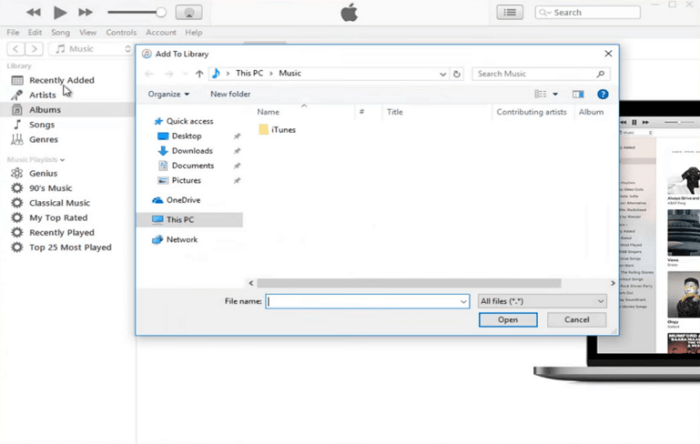Viewport: 700px width, 444px height.
Task: Click the iTunes play button
Action: coord(59,12)
